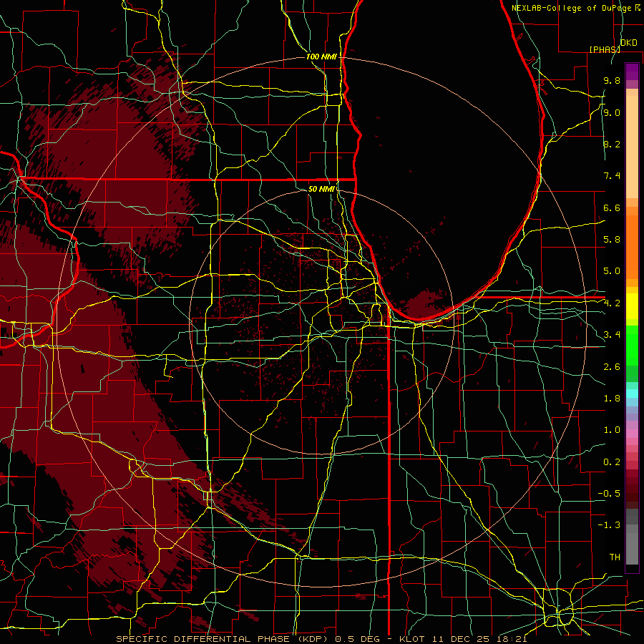Click the [PHAS] label above the color scale
The image size is (644, 644).
click(605, 49)
